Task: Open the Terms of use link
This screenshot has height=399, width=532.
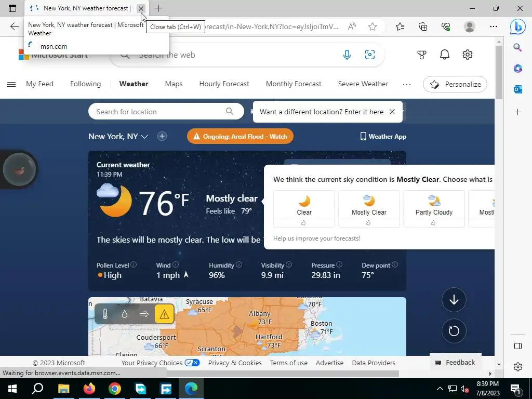Action: (x=289, y=363)
